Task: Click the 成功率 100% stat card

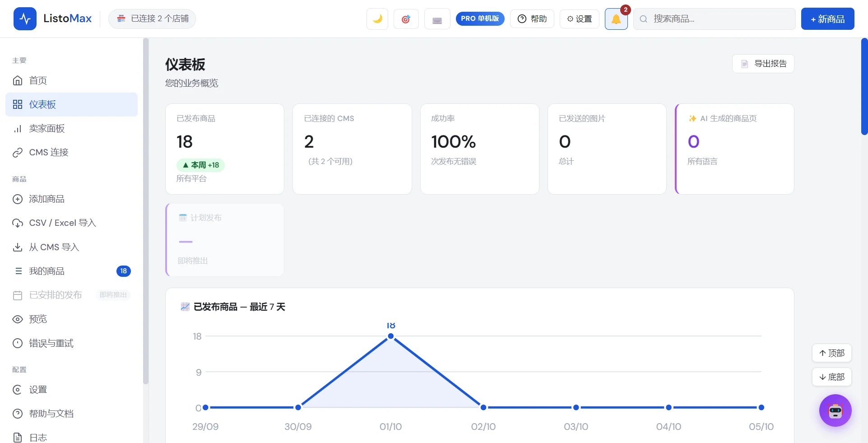Action: [x=480, y=149]
